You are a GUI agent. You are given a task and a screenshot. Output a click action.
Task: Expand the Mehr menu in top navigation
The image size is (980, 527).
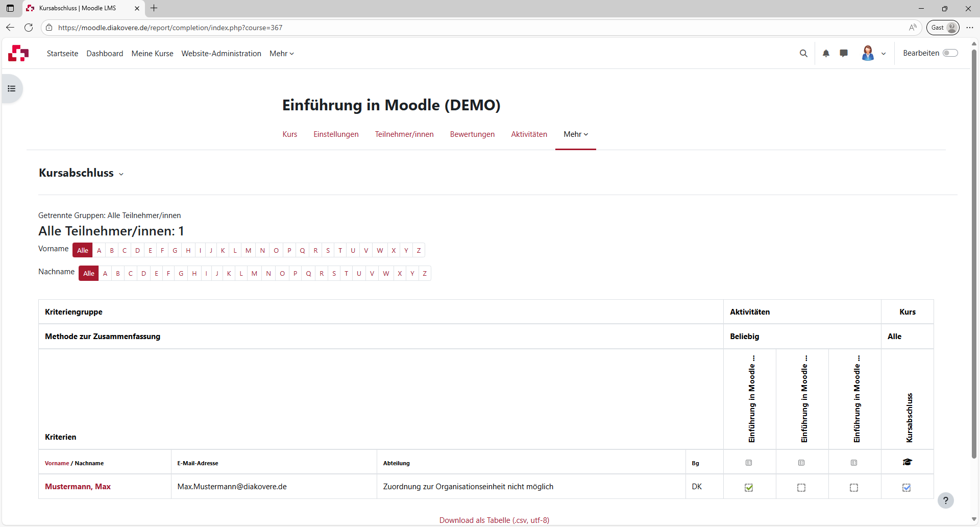[281, 54]
